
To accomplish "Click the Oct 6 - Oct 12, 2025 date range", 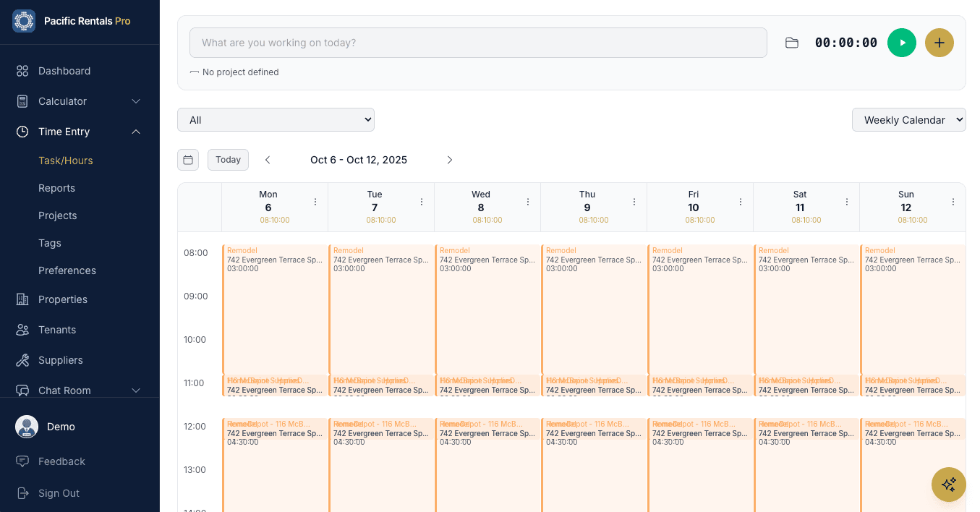I will 359,160.
